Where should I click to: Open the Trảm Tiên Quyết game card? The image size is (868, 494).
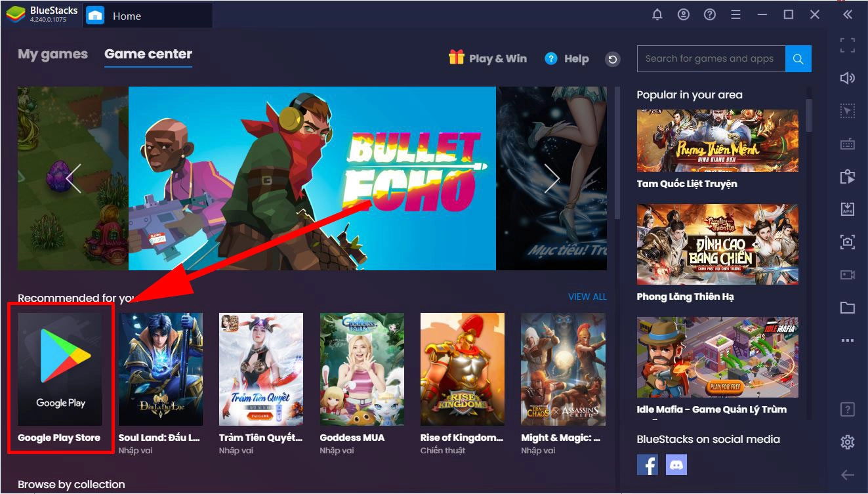261,369
